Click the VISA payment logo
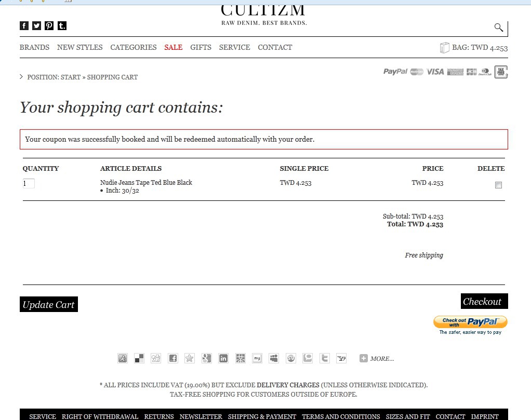This screenshot has height=420, width=531. click(x=435, y=72)
